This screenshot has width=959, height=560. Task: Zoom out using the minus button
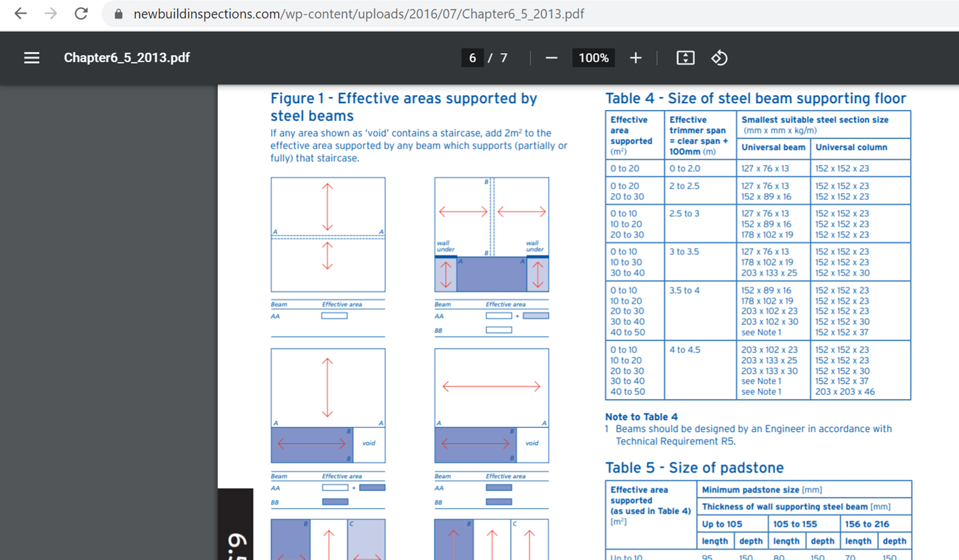click(551, 58)
